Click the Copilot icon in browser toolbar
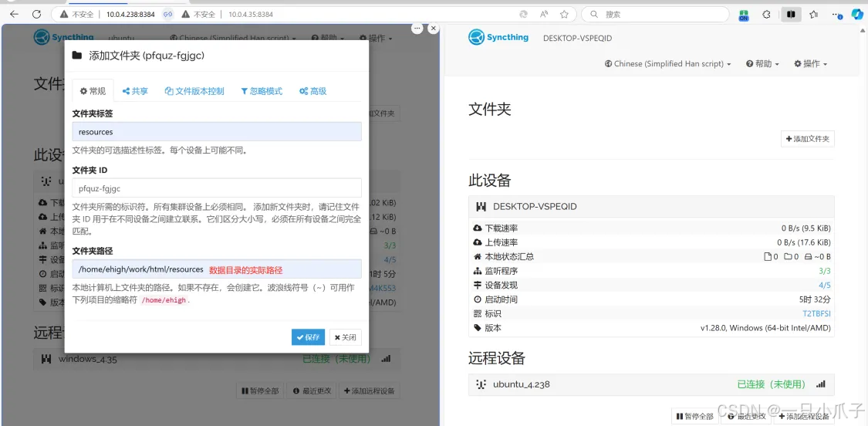 pos(857,15)
